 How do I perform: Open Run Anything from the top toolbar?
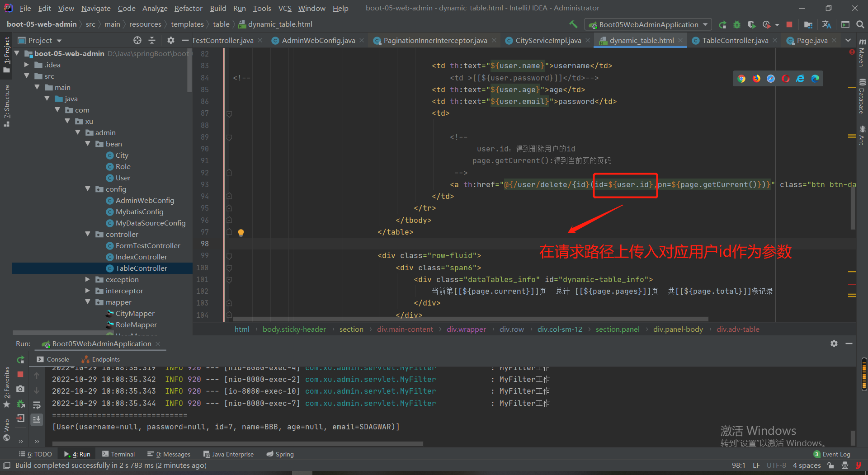pos(845,24)
